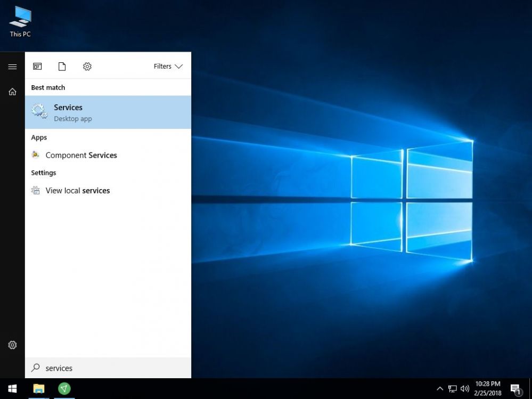Open Component Services from Apps section

pos(81,155)
